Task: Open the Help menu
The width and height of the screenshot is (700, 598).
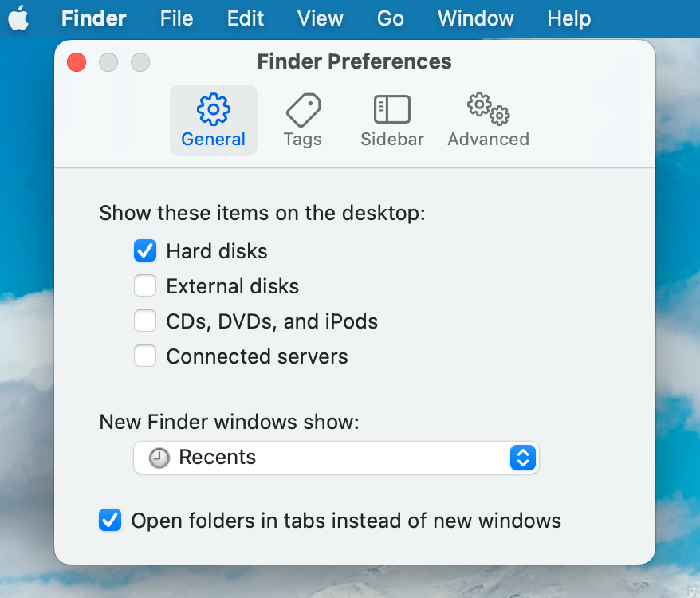Action: [x=568, y=18]
